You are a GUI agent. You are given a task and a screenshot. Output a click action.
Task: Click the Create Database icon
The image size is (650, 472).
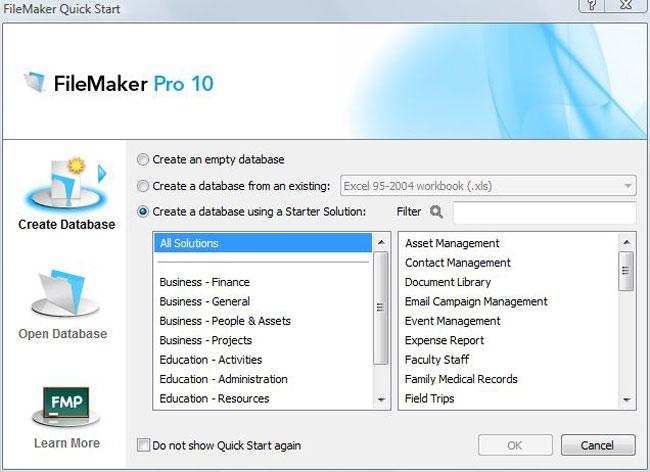click(66, 181)
